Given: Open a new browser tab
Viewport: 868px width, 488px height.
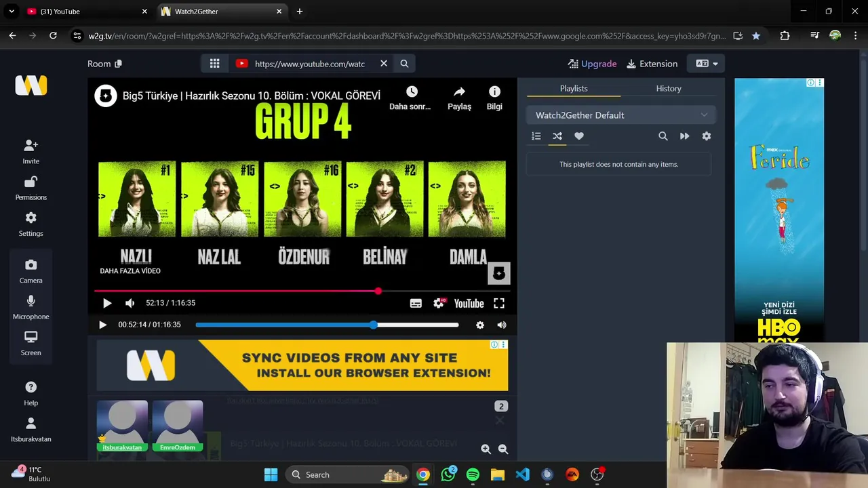Looking at the screenshot, I should 300,12.
